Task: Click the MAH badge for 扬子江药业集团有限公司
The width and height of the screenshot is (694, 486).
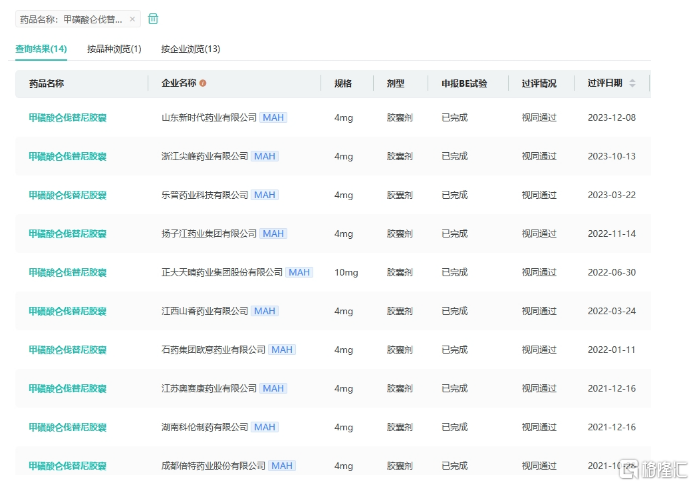Action: click(273, 234)
